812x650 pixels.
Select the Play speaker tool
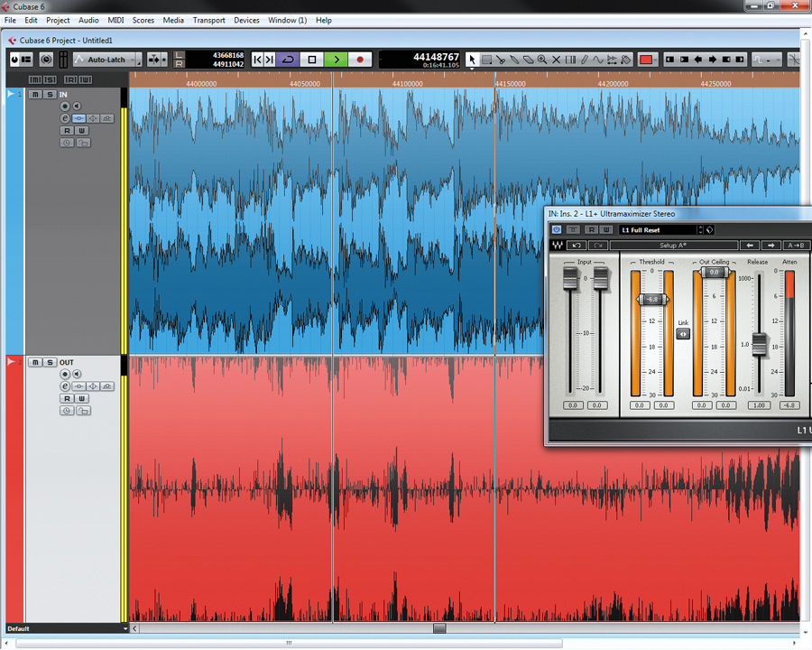(612, 60)
